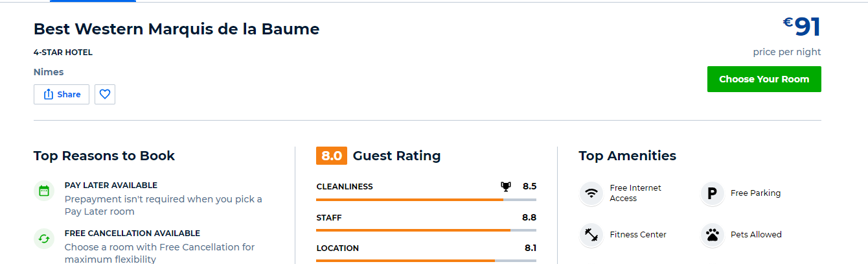868x264 pixels.
Task: Click the green Choose Your Room button
Action: [764, 79]
